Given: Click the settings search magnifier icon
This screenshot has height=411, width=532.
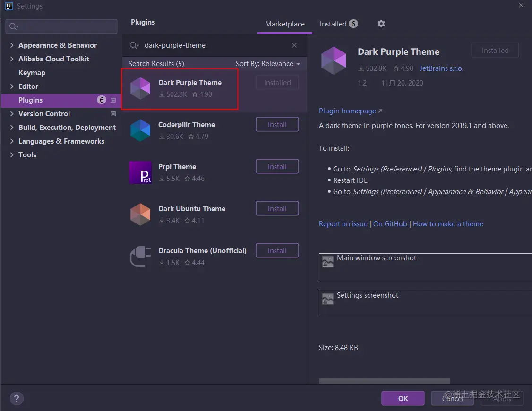Looking at the screenshot, I should pyautogui.click(x=14, y=26).
